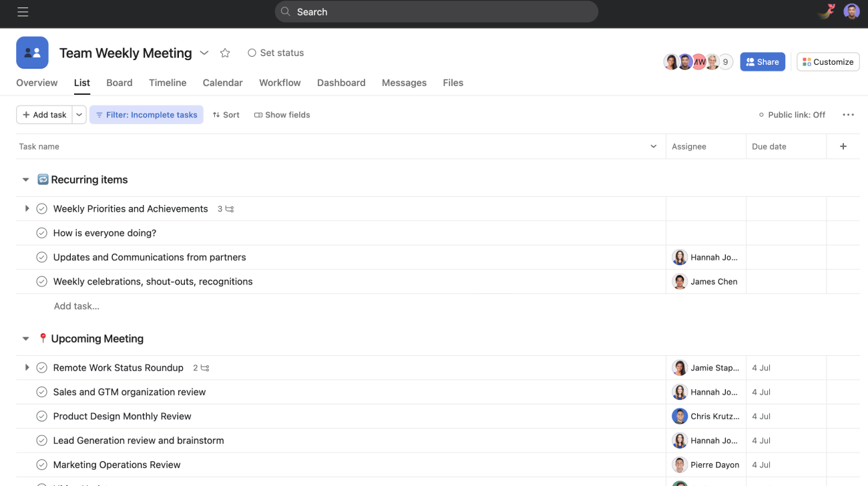Click the Team Weekly Meeting project avatar icon

coord(32,52)
